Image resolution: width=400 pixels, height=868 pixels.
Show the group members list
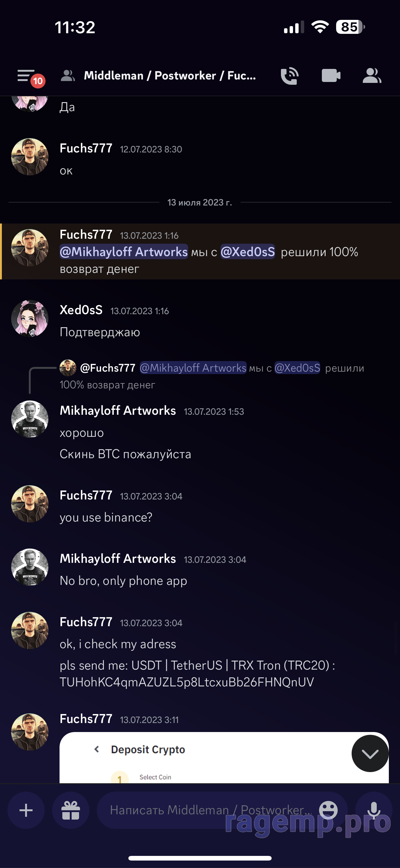click(372, 76)
